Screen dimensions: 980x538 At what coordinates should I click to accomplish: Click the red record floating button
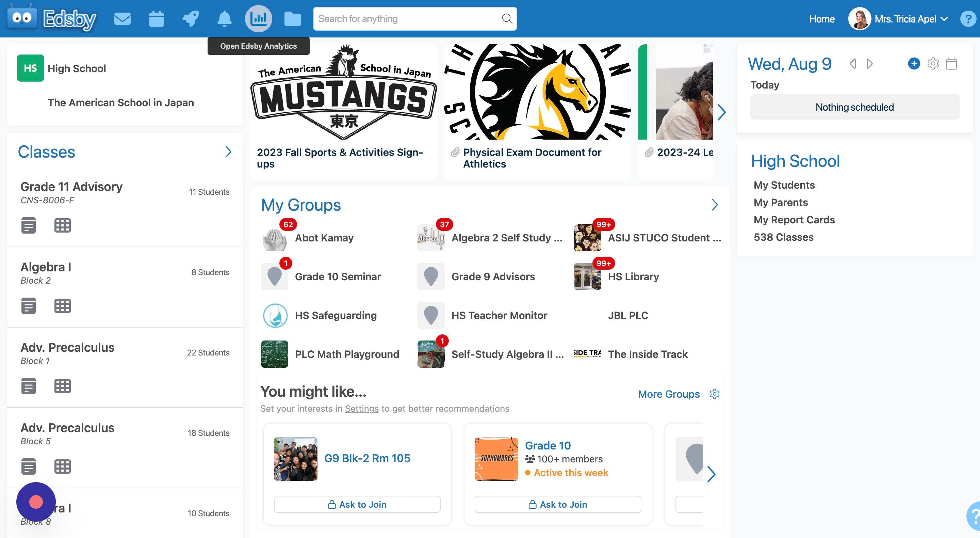pyautogui.click(x=36, y=502)
